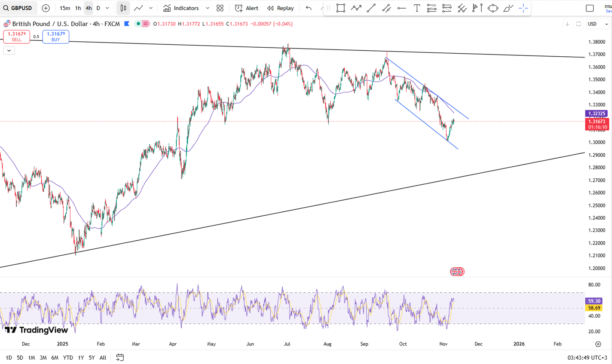
Task: Select the Rectangle drawing tool
Action: tap(340, 8)
